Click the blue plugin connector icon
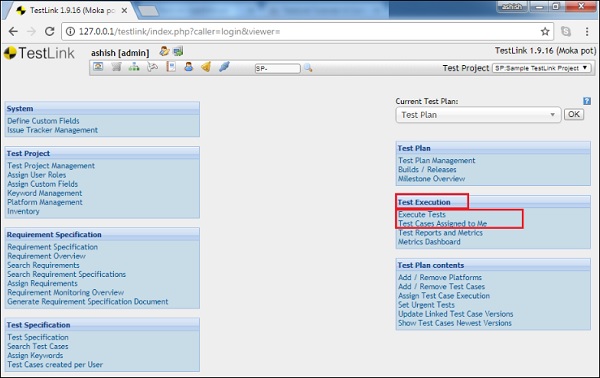The height and width of the screenshot is (378, 600). pos(224,67)
